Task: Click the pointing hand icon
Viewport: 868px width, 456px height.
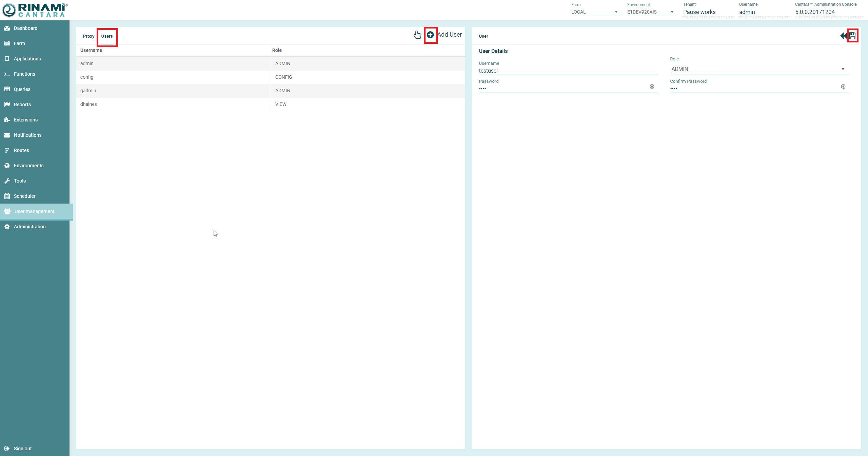Action: point(417,35)
